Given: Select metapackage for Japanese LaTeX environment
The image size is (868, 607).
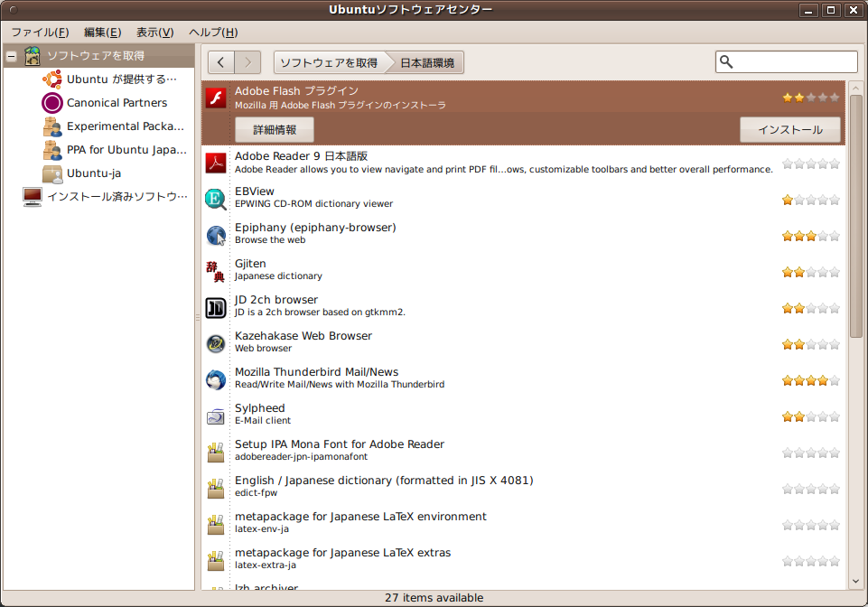Looking at the screenshot, I should point(523,525).
